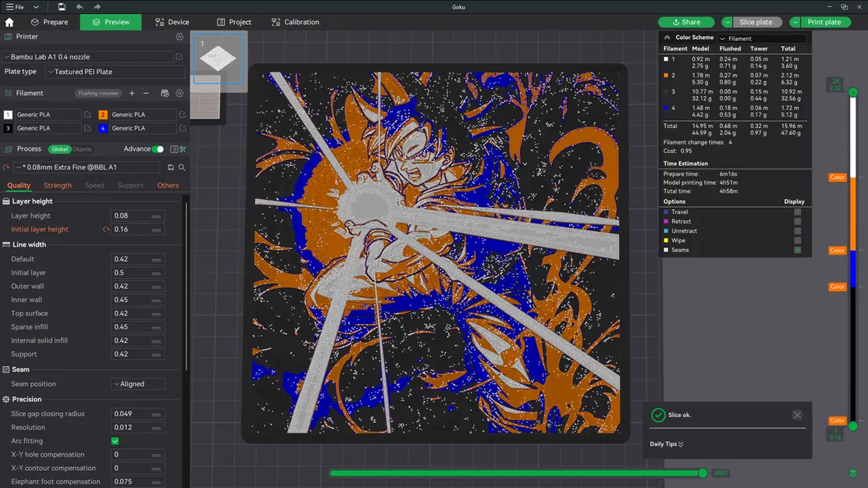Open Textured PEI Plate type dropdown
This screenshot has height=488, width=868.
click(116, 72)
